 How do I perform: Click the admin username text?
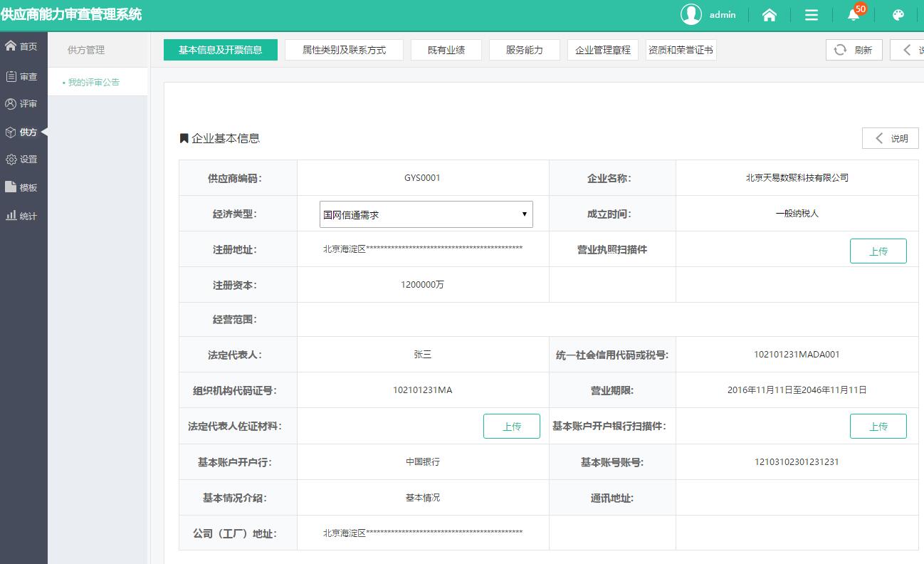[723, 14]
